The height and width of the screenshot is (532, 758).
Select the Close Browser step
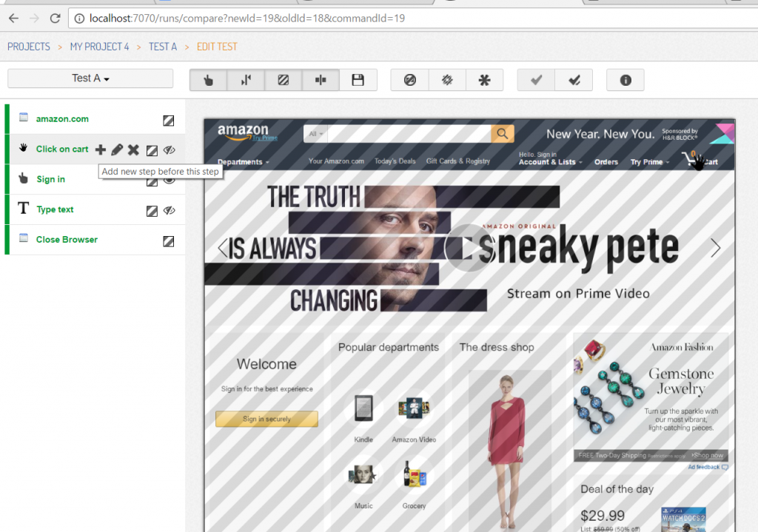coord(67,240)
